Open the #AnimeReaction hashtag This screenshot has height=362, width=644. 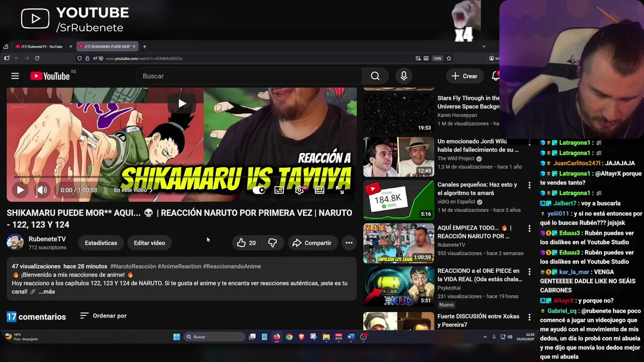coord(179,266)
